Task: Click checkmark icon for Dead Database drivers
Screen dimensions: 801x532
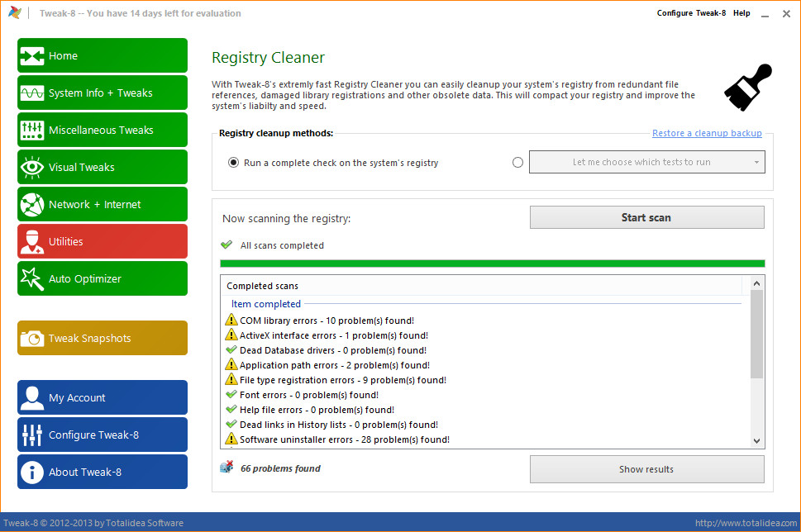Action: click(x=231, y=349)
